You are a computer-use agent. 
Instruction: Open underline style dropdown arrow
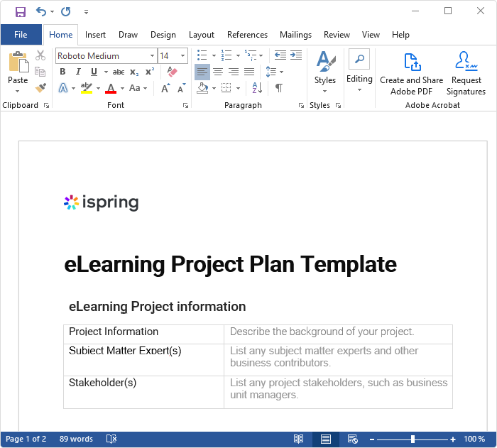coord(106,72)
